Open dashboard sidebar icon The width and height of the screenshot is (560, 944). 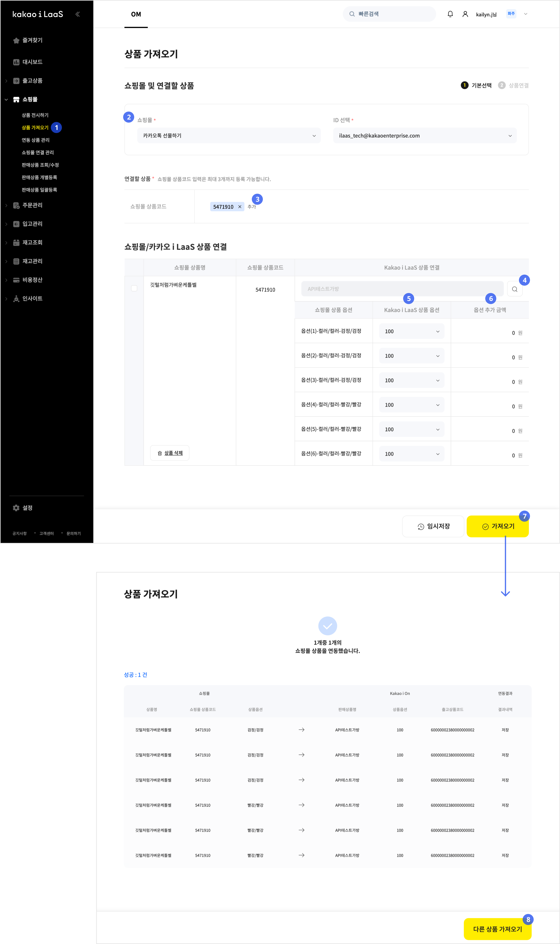click(16, 62)
